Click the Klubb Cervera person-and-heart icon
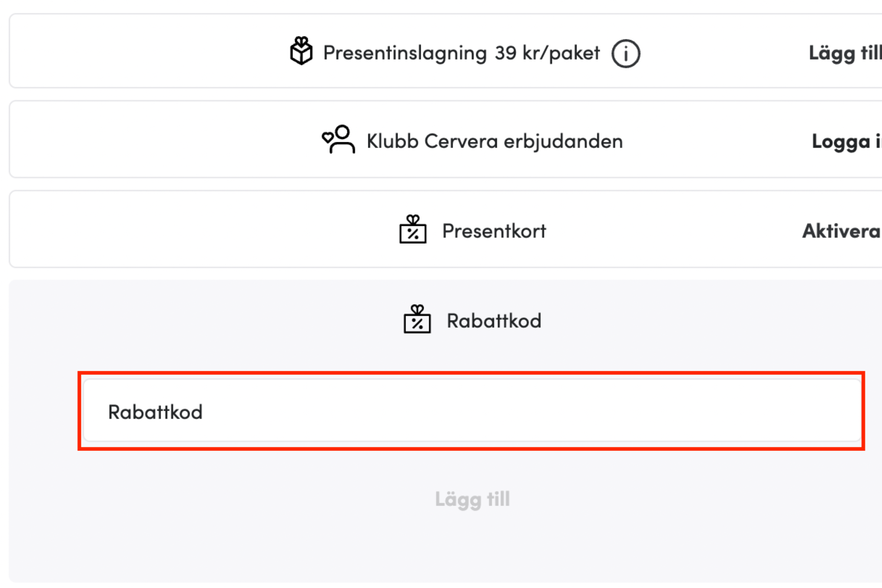 coord(338,139)
